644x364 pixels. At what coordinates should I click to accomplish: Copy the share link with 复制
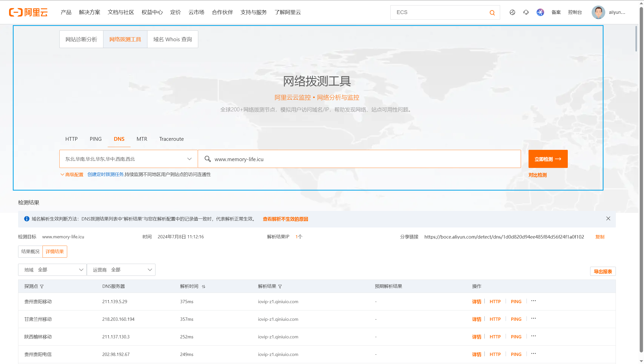pos(600,237)
